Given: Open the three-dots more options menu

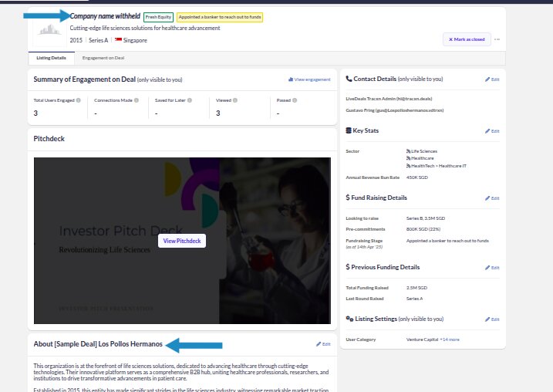Looking at the screenshot, I should (x=497, y=39).
